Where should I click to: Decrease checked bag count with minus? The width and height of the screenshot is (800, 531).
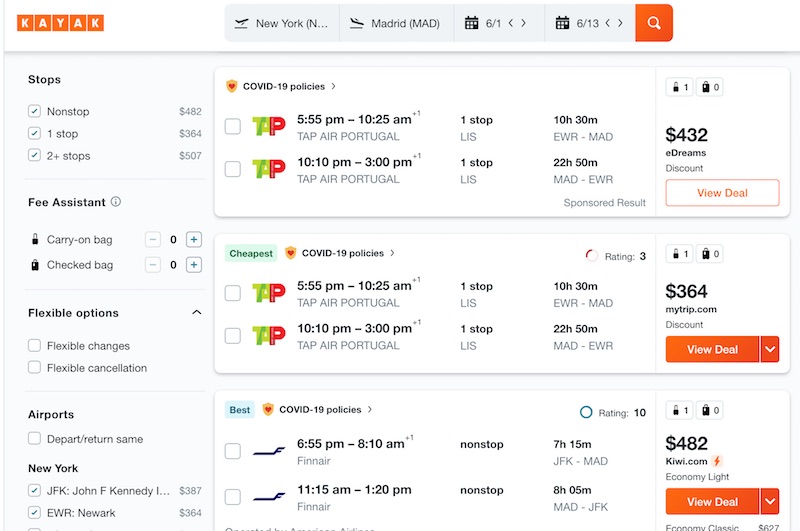coord(153,265)
